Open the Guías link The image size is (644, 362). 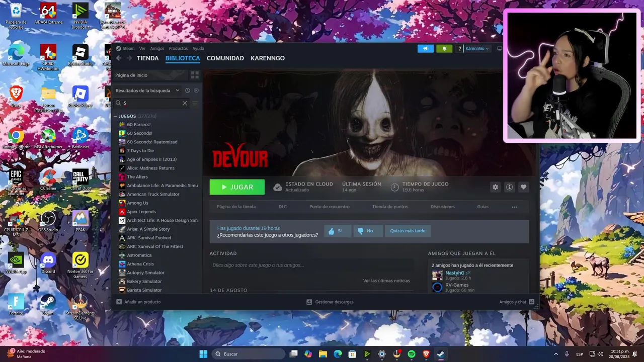(x=482, y=207)
